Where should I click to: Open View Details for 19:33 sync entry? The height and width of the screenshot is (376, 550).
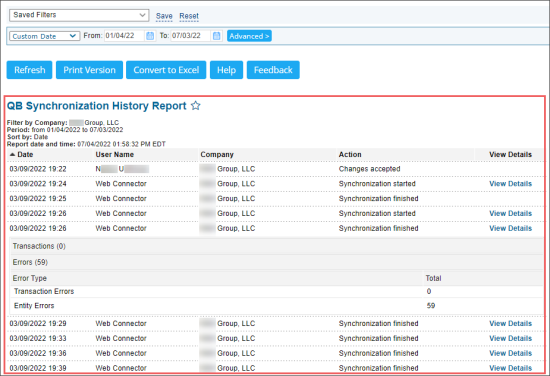pyautogui.click(x=510, y=338)
